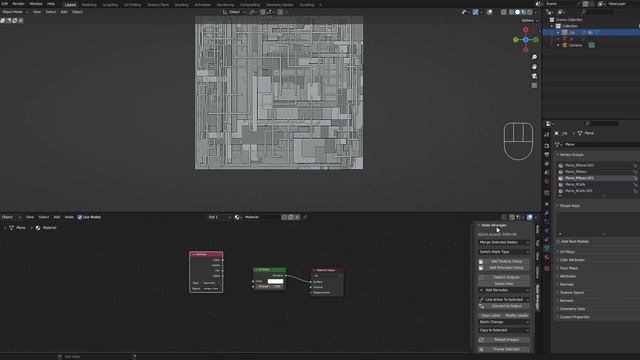Click the first select-mode icon below Object Mode
This screenshot has width=640, height=360.
pyautogui.click(x=3, y=20)
